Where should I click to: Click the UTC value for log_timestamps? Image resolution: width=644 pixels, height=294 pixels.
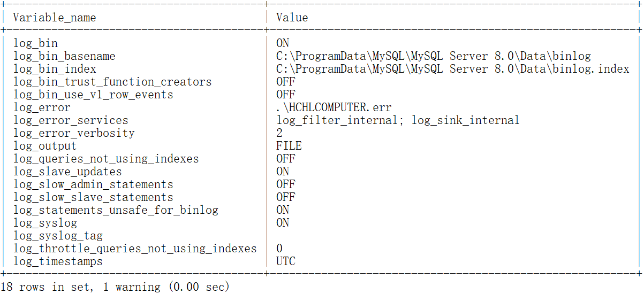coord(286,261)
